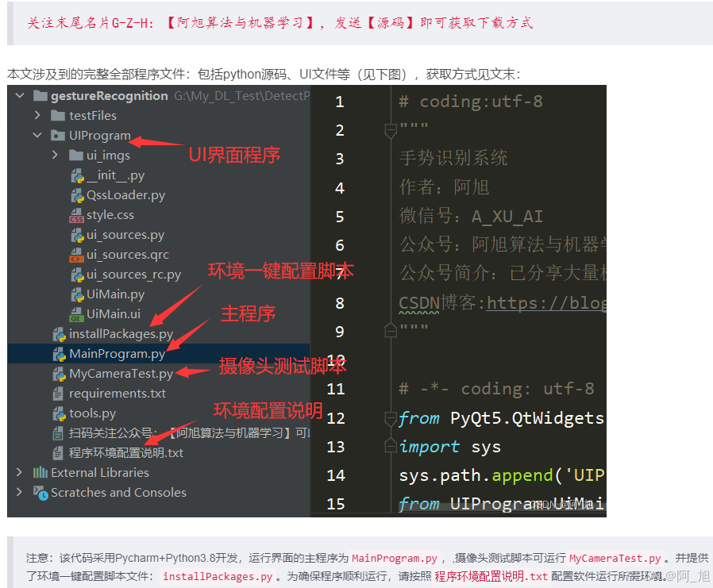Click the MainProgram.py link in bottom note

pyautogui.click(x=394, y=558)
